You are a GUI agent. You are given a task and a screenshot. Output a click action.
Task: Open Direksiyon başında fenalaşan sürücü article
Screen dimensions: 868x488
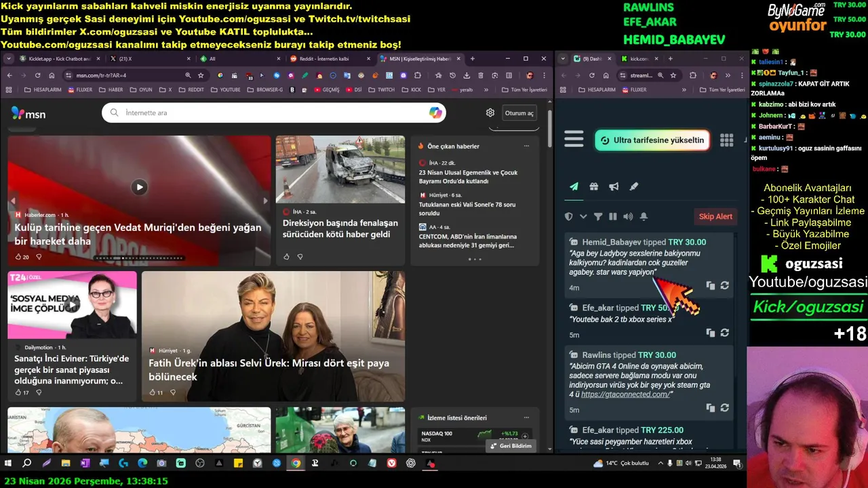click(340, 228)
